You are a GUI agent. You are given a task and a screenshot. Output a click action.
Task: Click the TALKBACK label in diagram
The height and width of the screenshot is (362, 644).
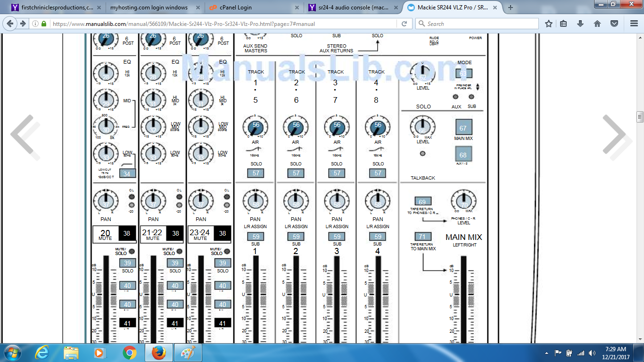[x=423, y=178]
